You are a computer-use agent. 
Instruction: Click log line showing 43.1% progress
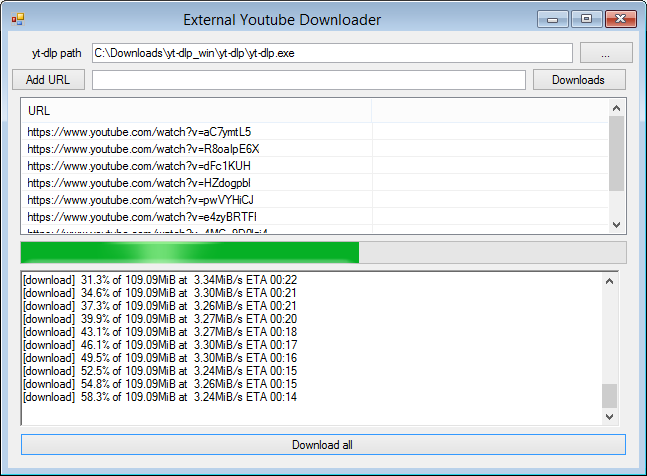[x=160, y=332]
